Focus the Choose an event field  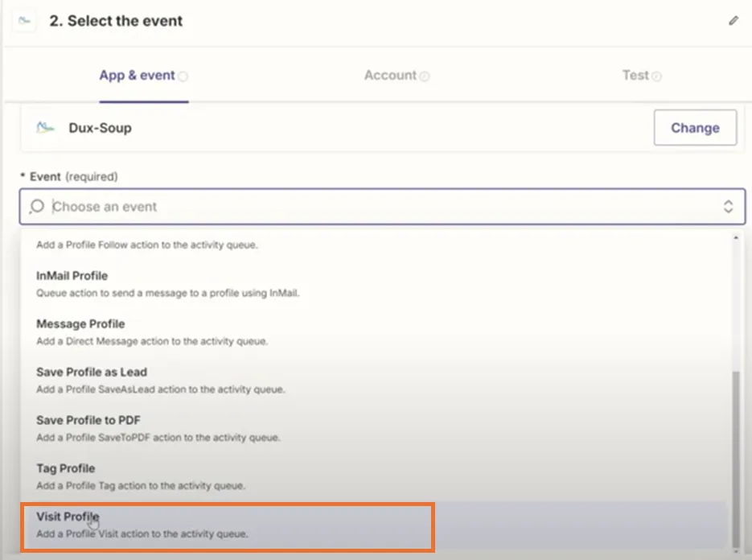[x=382, y=206]
